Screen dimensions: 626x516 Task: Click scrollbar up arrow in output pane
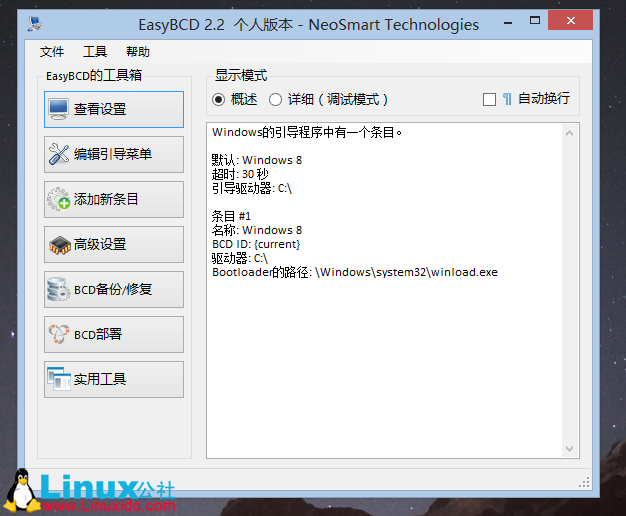570,133
